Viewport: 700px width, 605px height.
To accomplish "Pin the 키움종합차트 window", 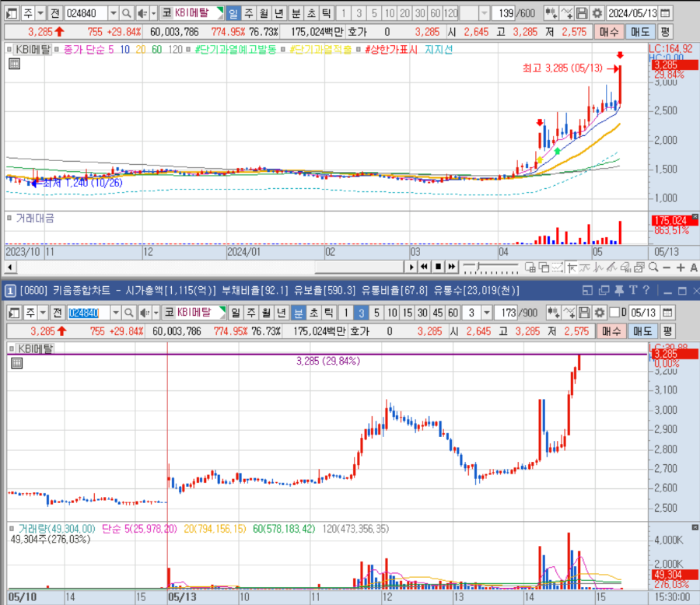I will [x=619, y=291].
